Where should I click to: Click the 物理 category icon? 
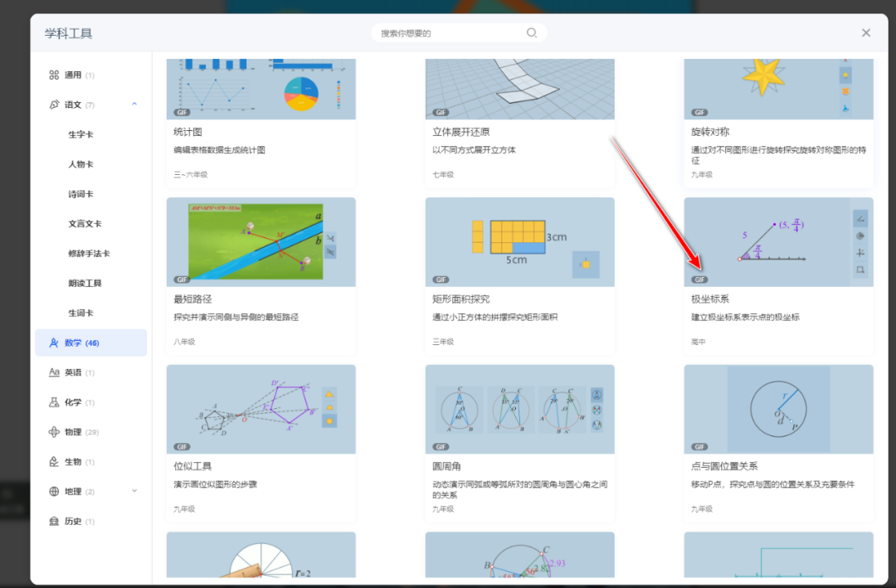pyautogui.click(x=53, y=431)
